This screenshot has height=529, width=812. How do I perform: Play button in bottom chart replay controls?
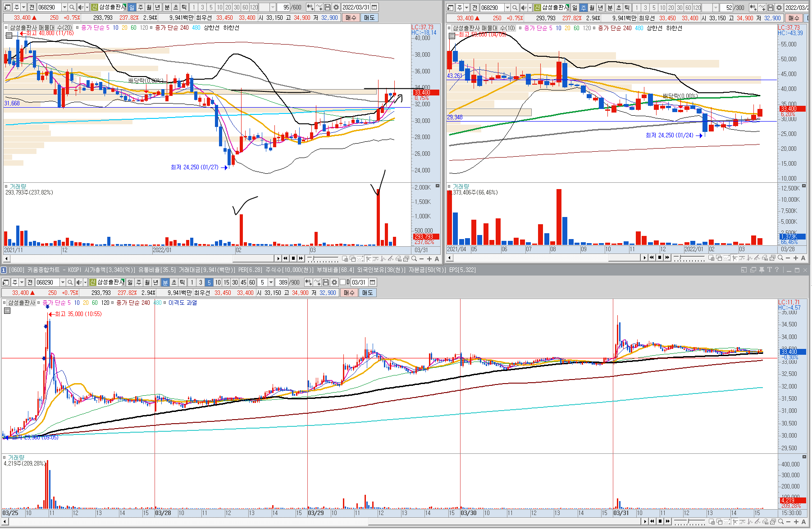[645, 521]
